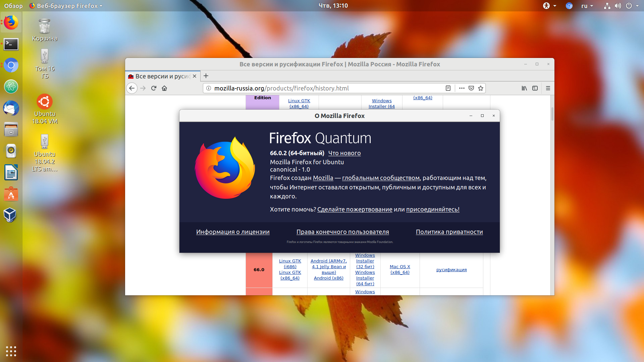Minimize the О Mozilla Firefox dialog
The width and height of the screenshot is (644, 362).
(471, 116)
